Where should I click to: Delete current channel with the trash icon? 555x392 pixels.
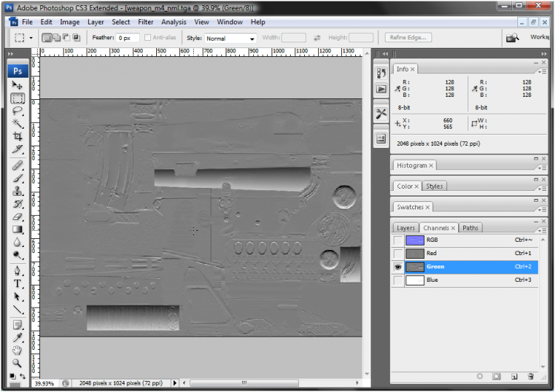pos(531,376)
